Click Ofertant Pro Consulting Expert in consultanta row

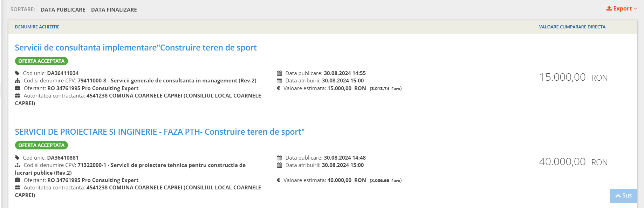93,88
